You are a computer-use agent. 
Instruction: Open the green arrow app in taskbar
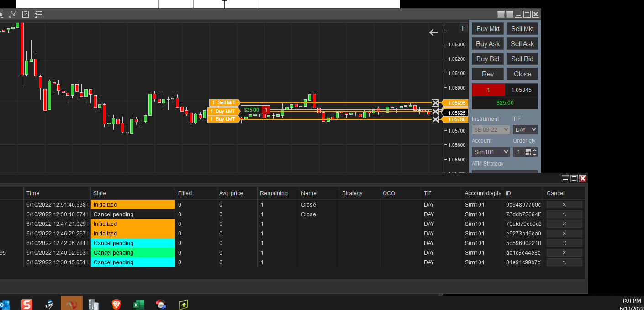click(183, 304)
